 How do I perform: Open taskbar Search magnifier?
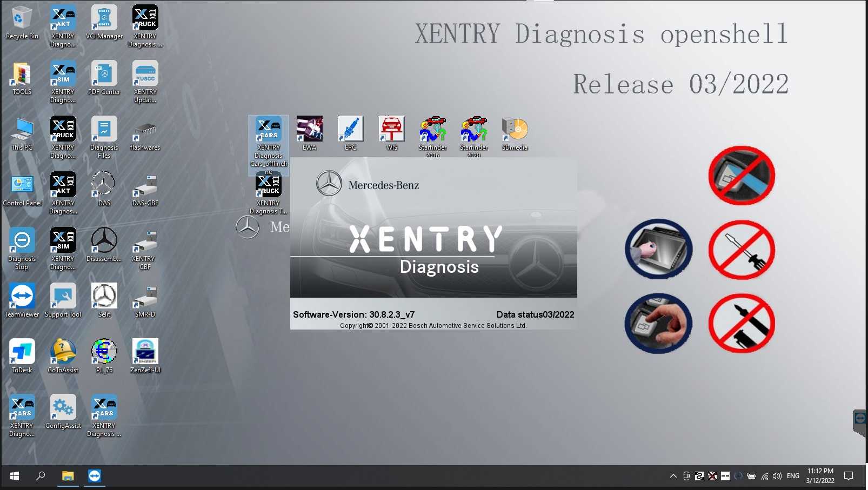41,476
